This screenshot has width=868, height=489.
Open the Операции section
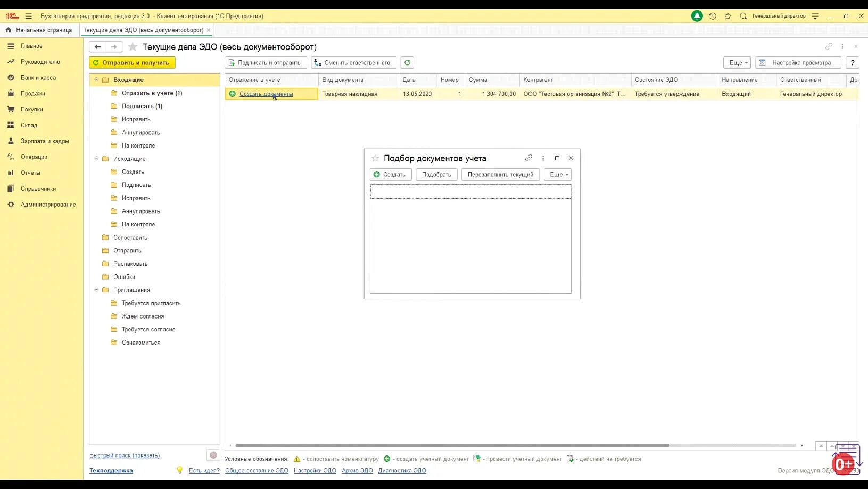[x=34, y=157]
